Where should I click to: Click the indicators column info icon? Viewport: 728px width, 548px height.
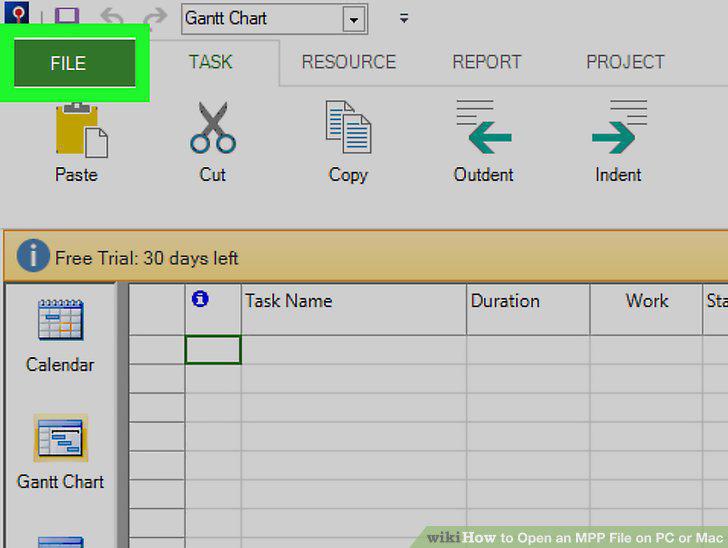point(200,299)
